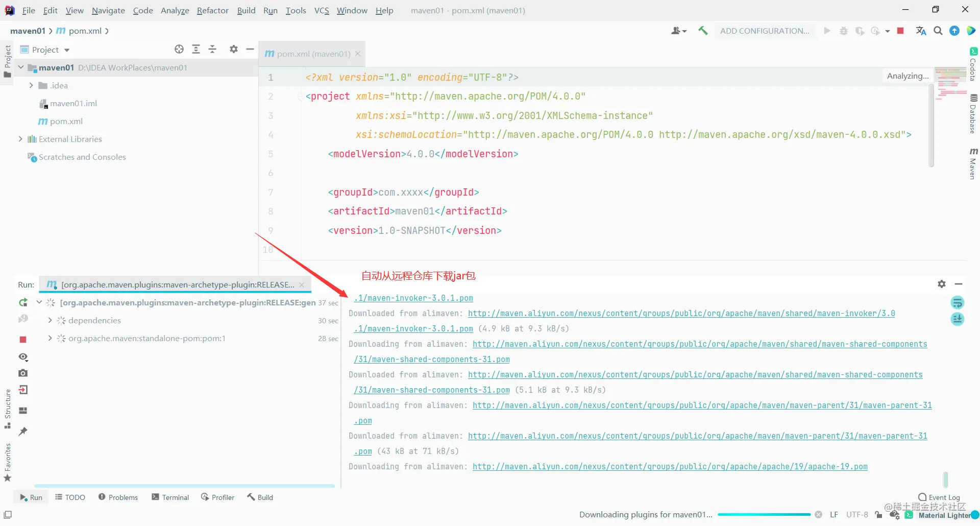Change LF line separator in status bar
This screenshot has height=526, width=980.
pyautogui.click(x=834, y=515)
